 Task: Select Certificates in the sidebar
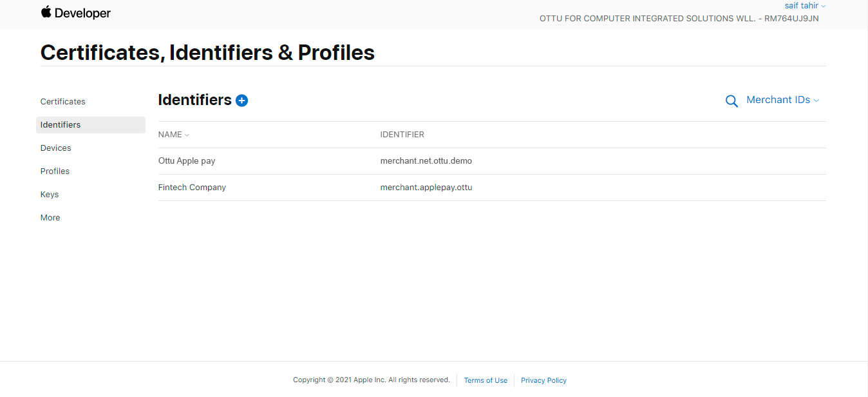[62, 101]
